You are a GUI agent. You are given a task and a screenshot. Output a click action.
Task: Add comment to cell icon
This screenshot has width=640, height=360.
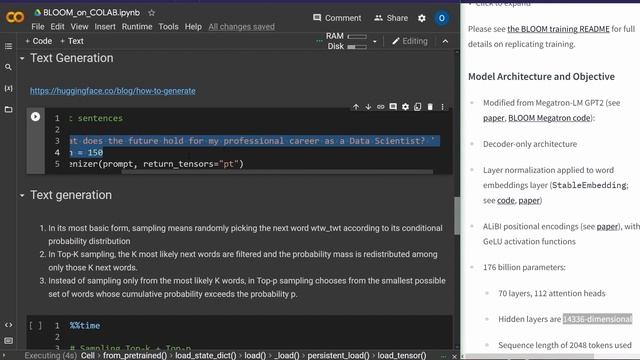[393, 107]
